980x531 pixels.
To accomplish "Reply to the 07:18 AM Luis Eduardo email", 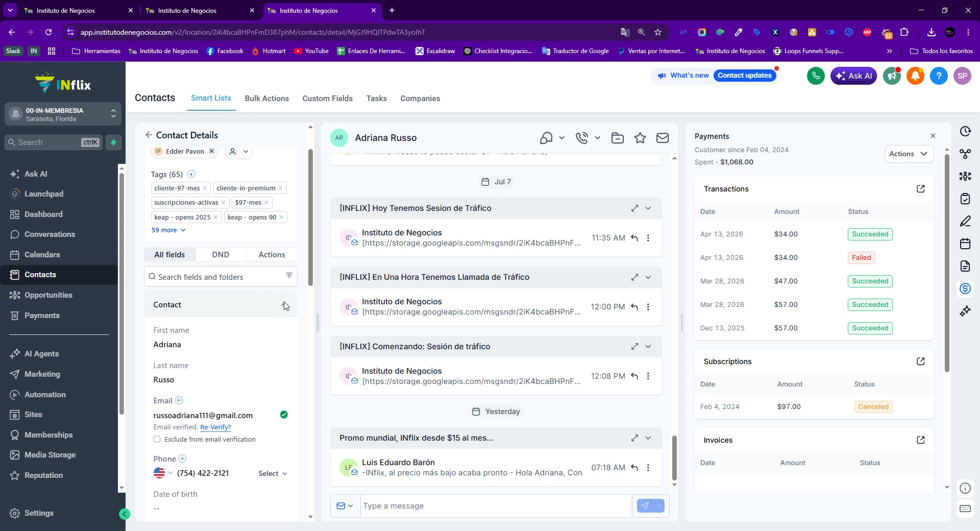I will 634,468.
